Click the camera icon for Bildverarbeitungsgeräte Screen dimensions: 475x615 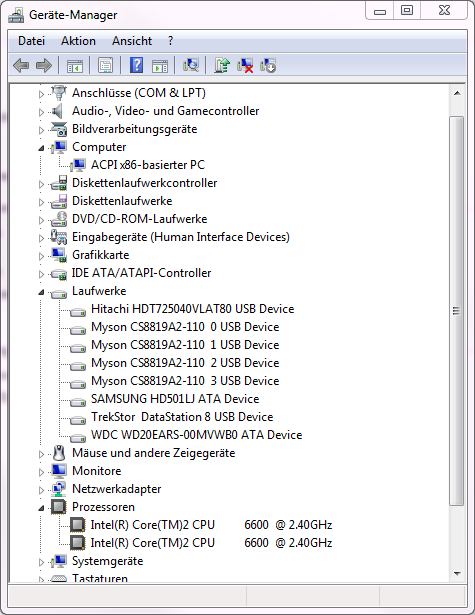(59, 129)
